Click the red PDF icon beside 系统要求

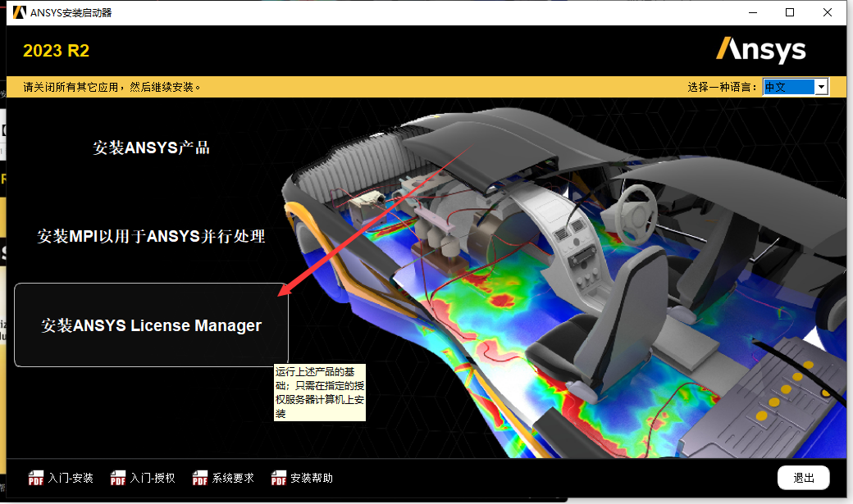[199, 478]
